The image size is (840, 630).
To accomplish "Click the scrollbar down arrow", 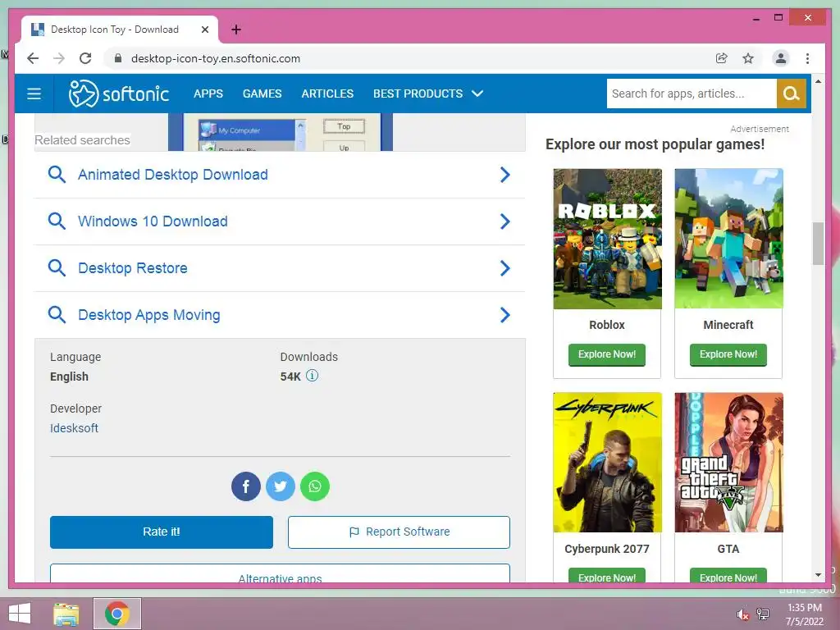I will pos(818,575).
